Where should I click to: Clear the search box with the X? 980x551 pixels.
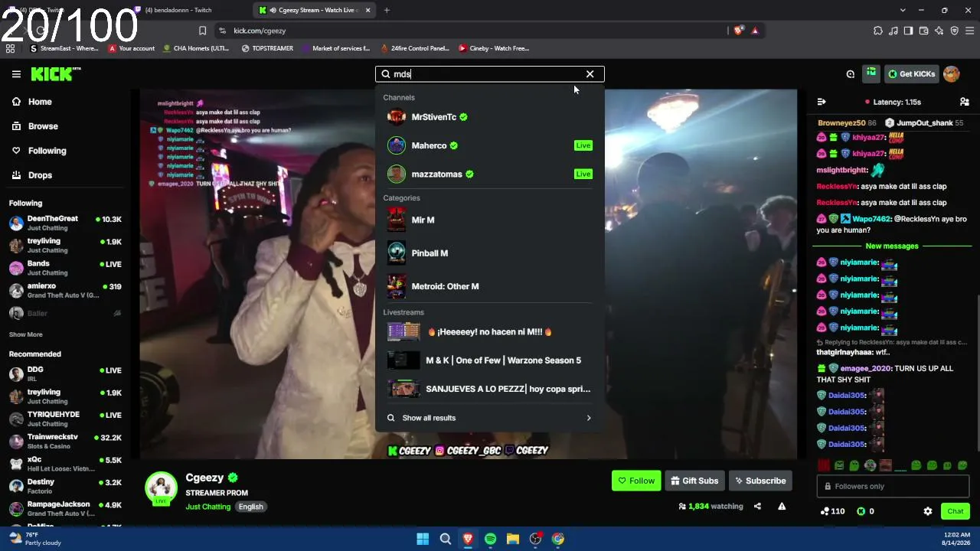pos(590,74)
